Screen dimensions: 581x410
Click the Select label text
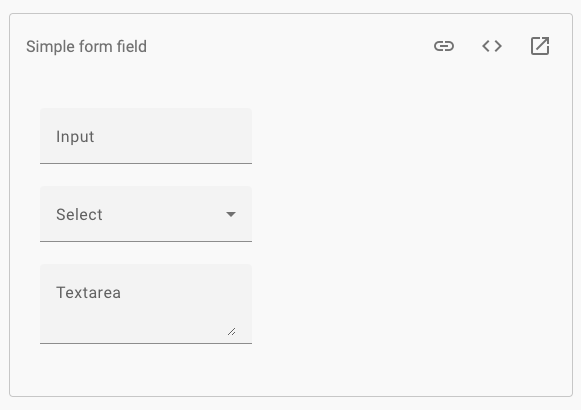(79, 214)
